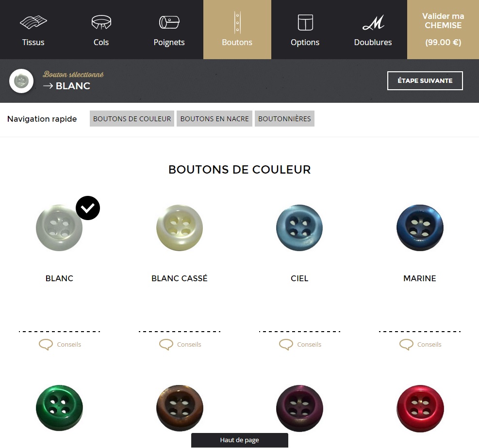This screenshot has width=479, height=448.
Task: Validate shirt via Valider ma chemise
Action: tap(443, 30)
